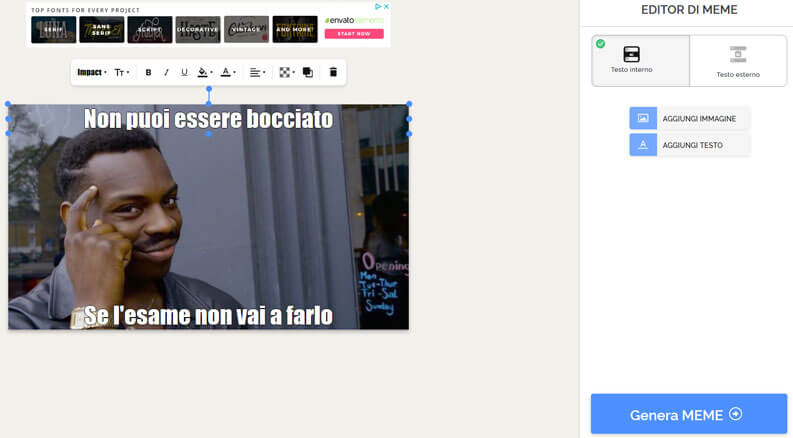Open the text color picker
This screenshot has height=438, width=793.
click(x=228, y=72)
